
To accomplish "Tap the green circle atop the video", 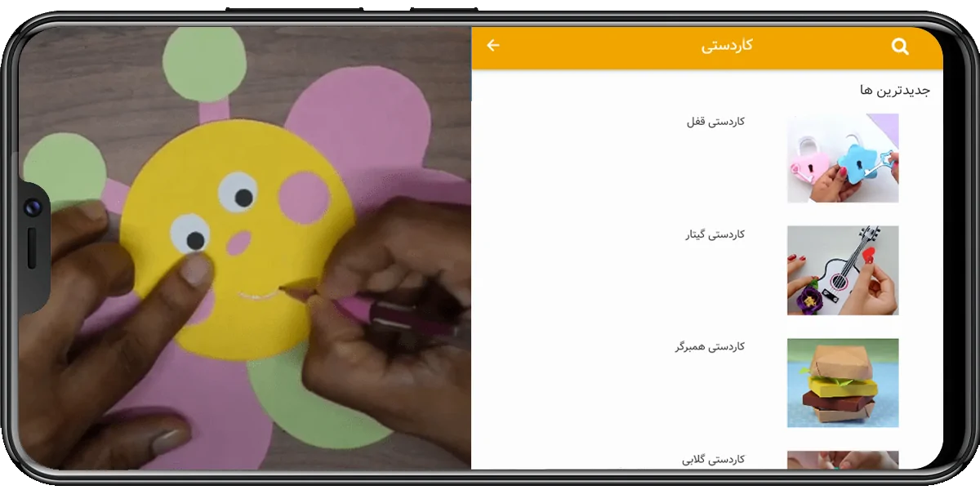I will coord(204,64).
